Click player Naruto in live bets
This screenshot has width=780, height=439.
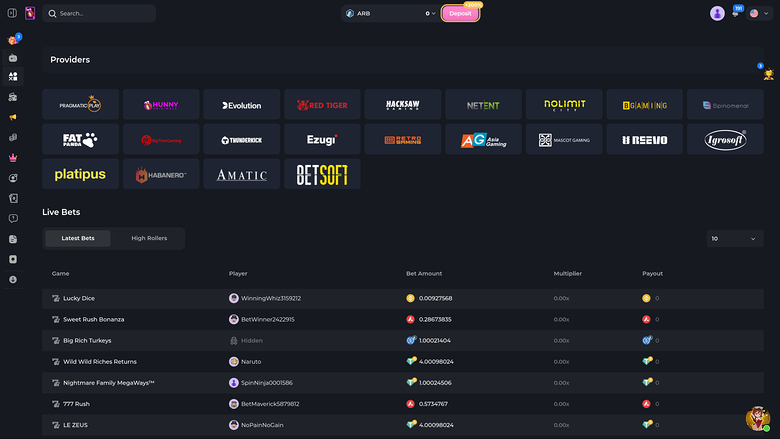pos(251,361)
